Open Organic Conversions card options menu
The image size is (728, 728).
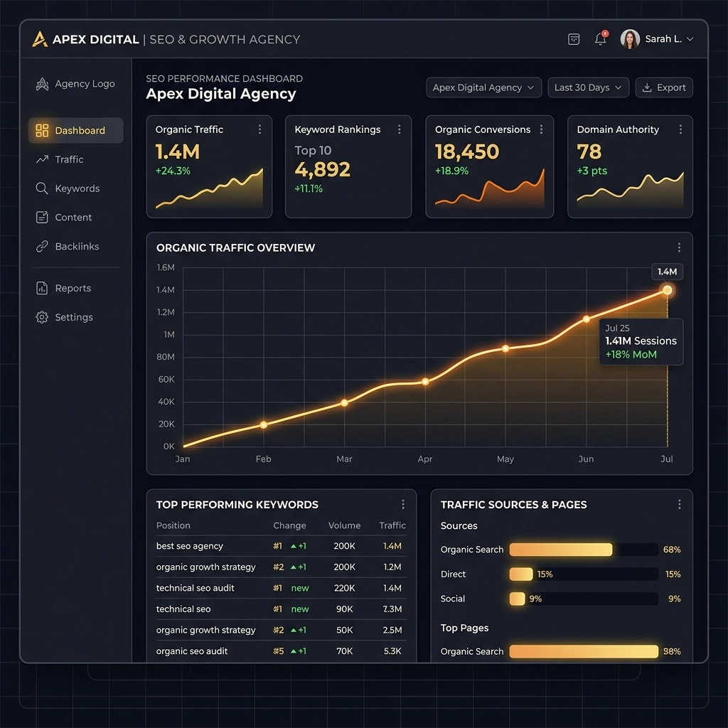tap(541, 129)
